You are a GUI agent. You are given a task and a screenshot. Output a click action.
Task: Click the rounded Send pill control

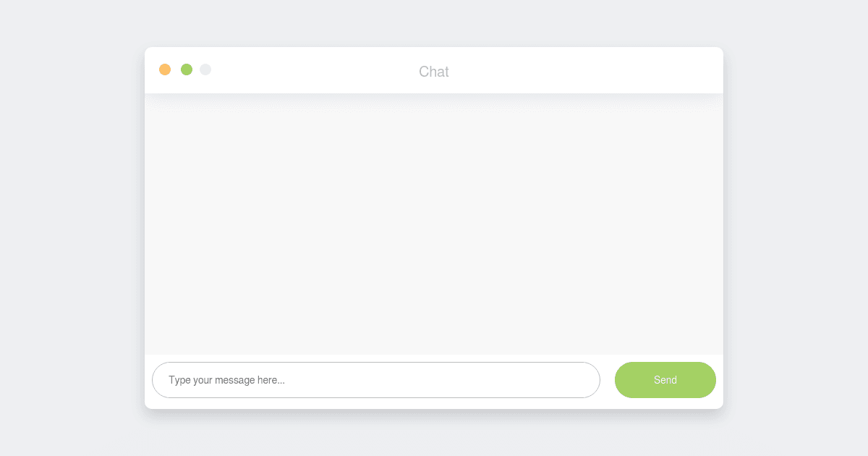tap(665, 379)
